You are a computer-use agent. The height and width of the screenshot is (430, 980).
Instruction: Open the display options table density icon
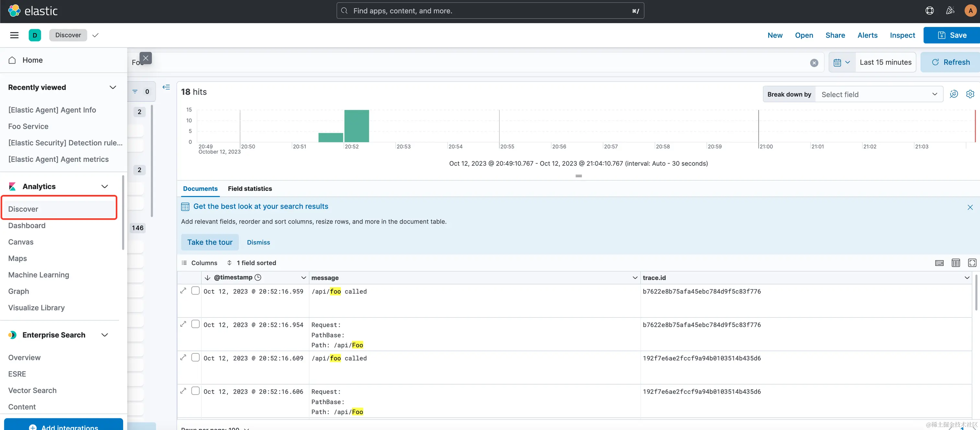point(955,263)
